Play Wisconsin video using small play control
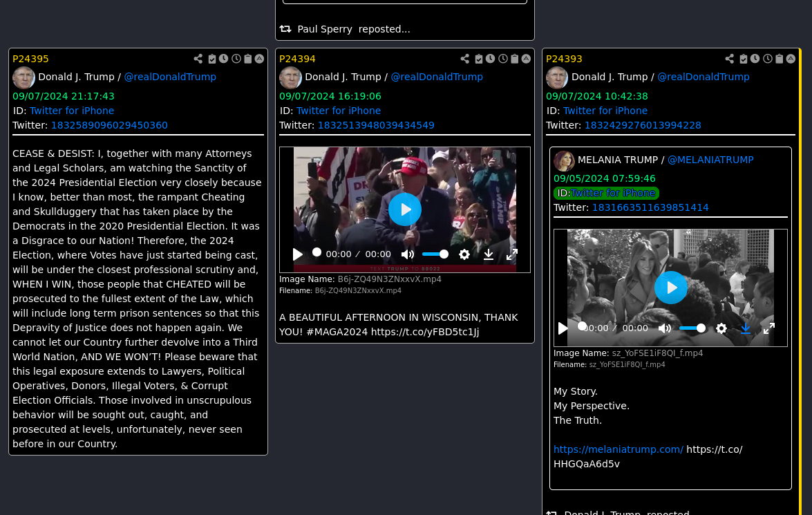Image resolution: width=812 pixels, height=515 pixels. tap(298, 254)
